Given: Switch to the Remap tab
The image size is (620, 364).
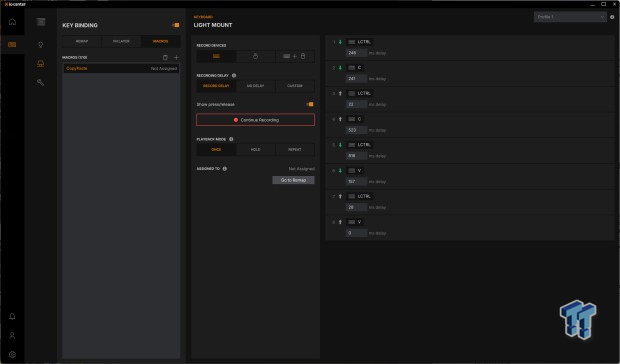Looking at the screenshot, I should coord(82,41).
